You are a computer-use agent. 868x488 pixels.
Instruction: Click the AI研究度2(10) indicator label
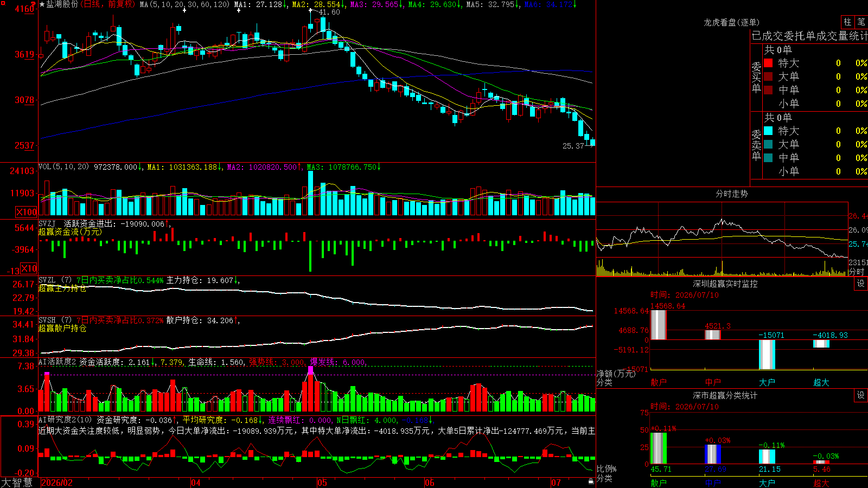[x=66, y=420]
